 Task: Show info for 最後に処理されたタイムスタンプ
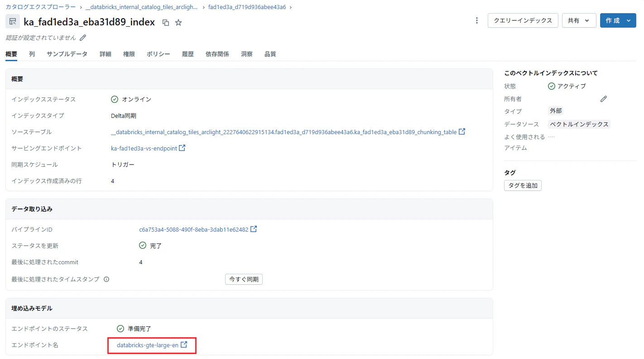click(106, 279)
